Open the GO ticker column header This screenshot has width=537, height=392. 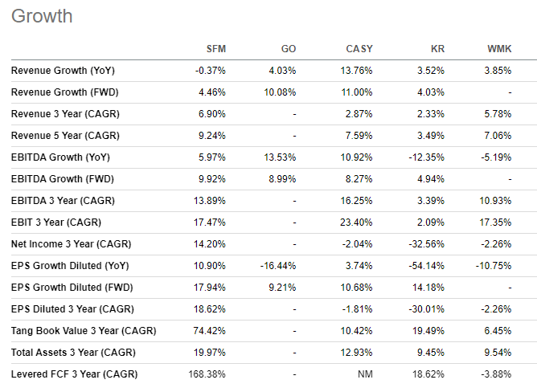point(289,49)
